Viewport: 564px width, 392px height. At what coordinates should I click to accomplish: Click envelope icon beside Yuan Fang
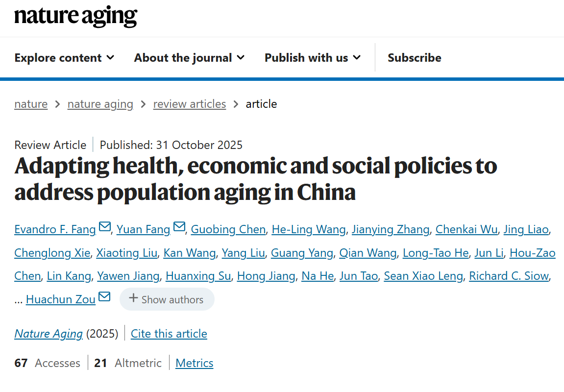(x=179, y=227)
